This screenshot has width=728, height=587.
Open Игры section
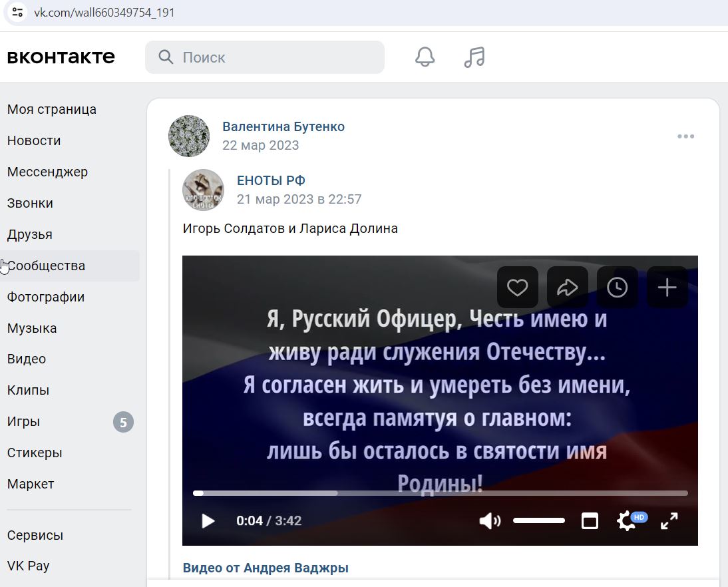[x=24, y=422]
